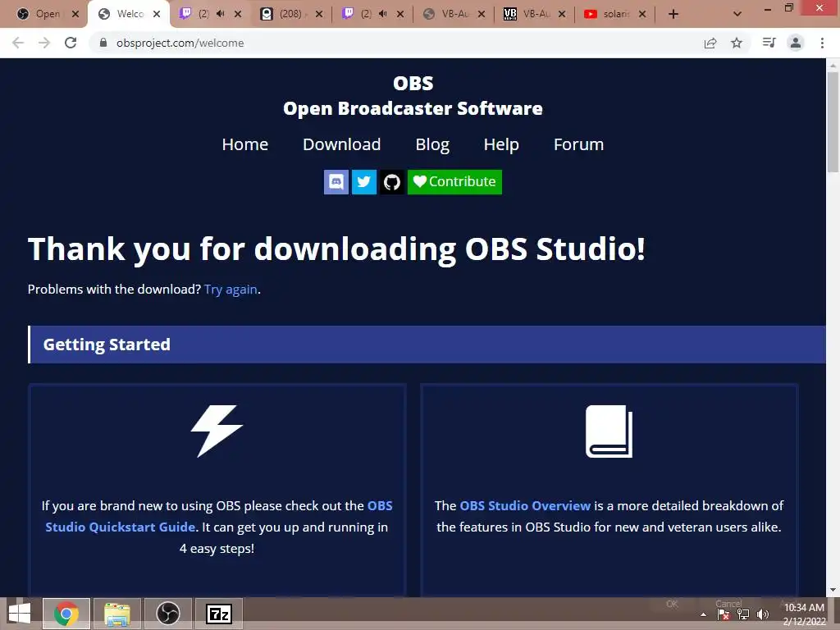Open the Twitter icon link
This screenshot has height=630, width=840.
pyautogui.click(x=363, y=182)
